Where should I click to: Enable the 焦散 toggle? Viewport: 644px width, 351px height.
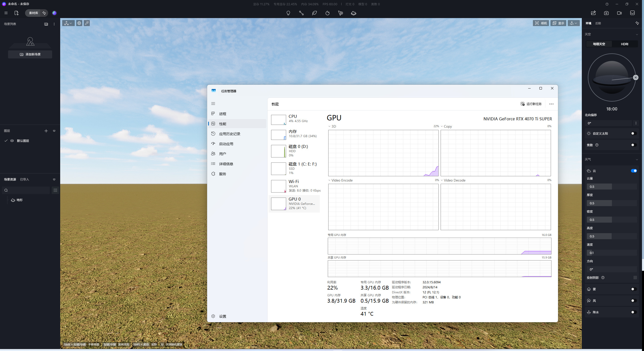coord(634,145)
